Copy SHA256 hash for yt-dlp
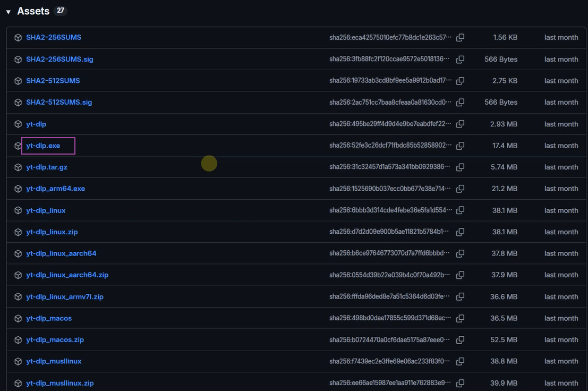 (x=460, y=124)
